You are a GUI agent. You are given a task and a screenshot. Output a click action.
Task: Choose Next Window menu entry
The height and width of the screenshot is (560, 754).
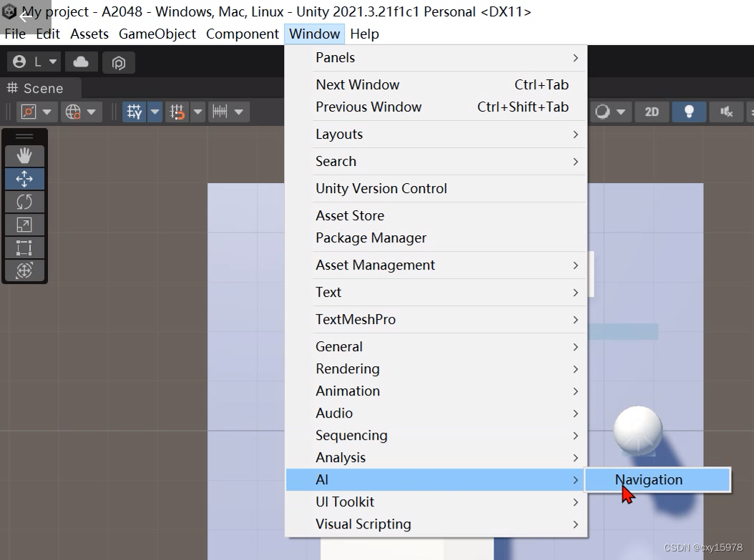[436, 84]
